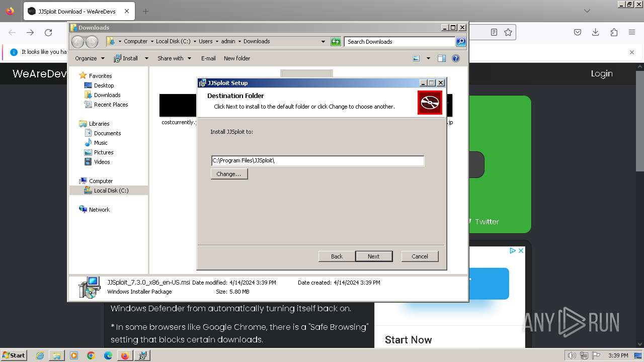Select Downloads under Favorites

tap(107, 95)
